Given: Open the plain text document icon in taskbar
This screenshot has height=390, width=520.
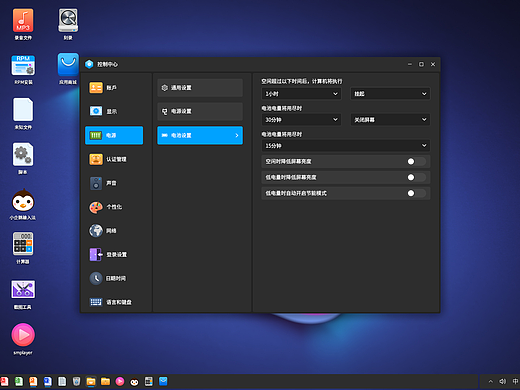Looking at the screenshot, I should coord(62,381).
